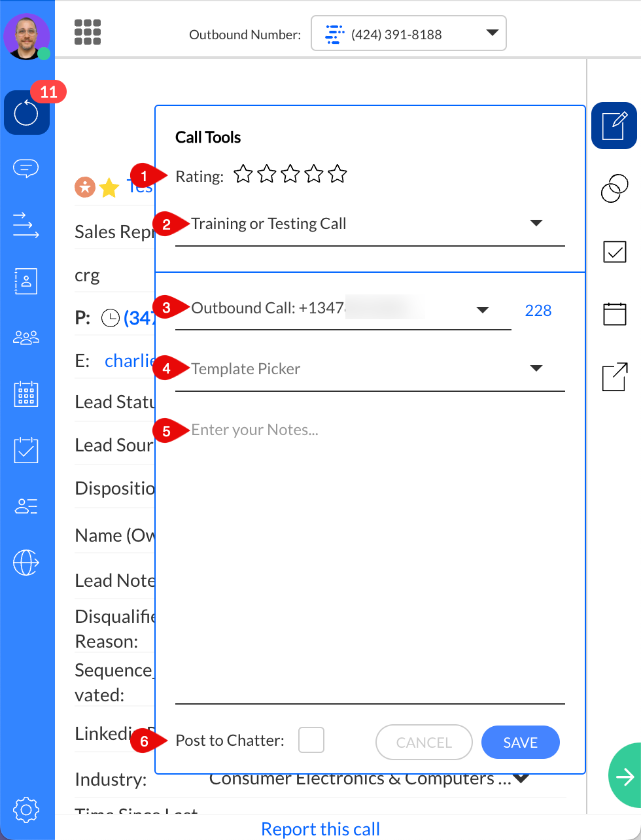
Task: Save the call notes with the SAVE button
Action: click(520, 742)
